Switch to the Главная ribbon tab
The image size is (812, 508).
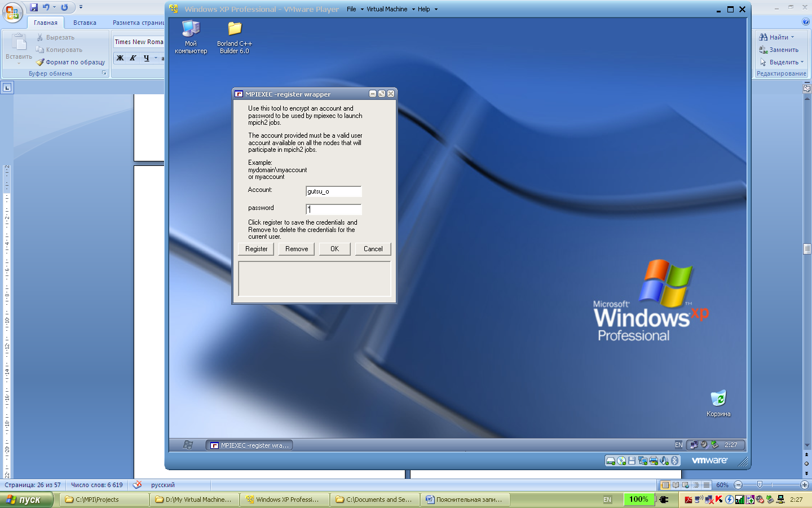pyautogui.click(x=46, y=23)
